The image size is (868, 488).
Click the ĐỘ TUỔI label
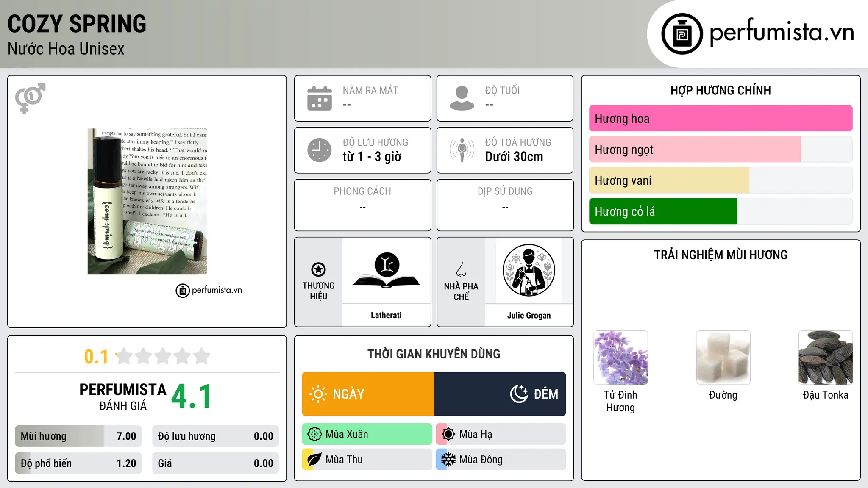click(x=502, y=91)
